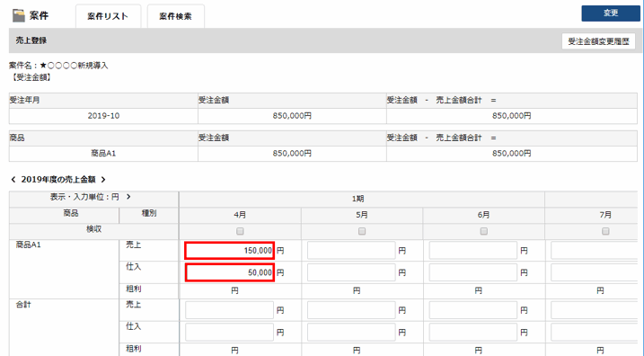Screen dimensions: 644x356
Task: Go to next fiscal year arrow
Action: 103,180
